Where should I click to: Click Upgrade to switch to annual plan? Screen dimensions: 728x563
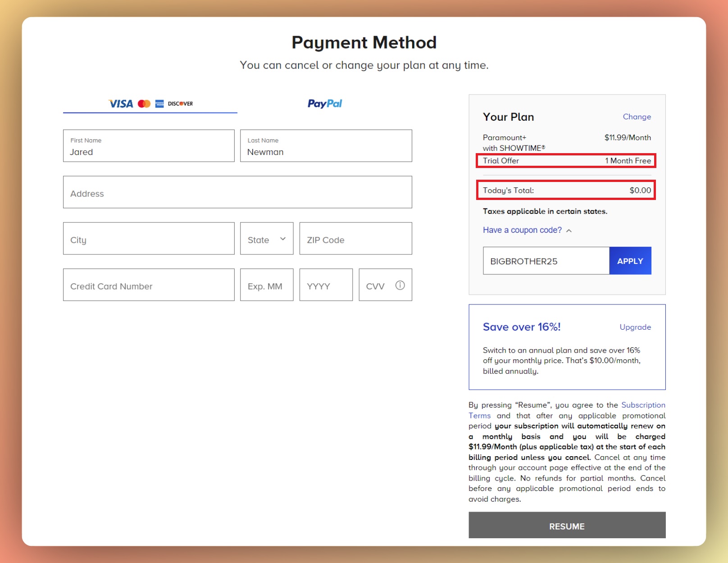[635, 327]
